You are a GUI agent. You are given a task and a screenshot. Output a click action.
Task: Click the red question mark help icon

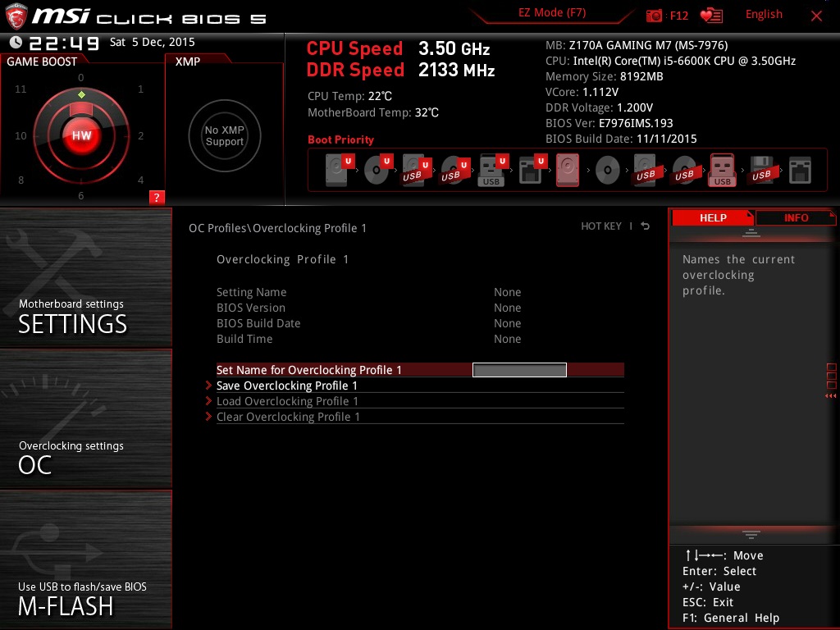pyautogui.click(x=157, y=197)
